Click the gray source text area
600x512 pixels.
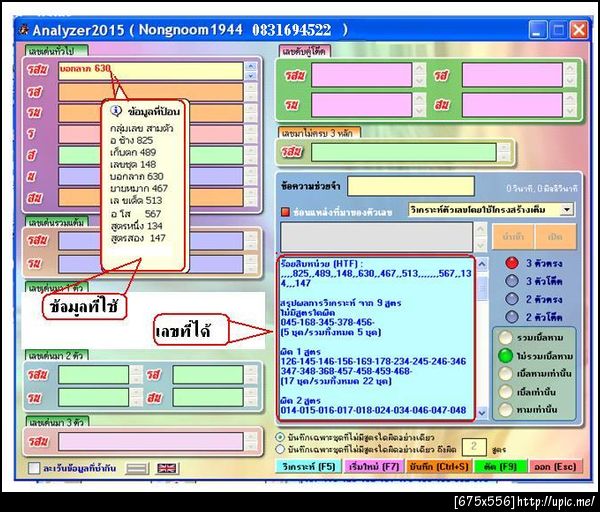click(x=377, y=236)
